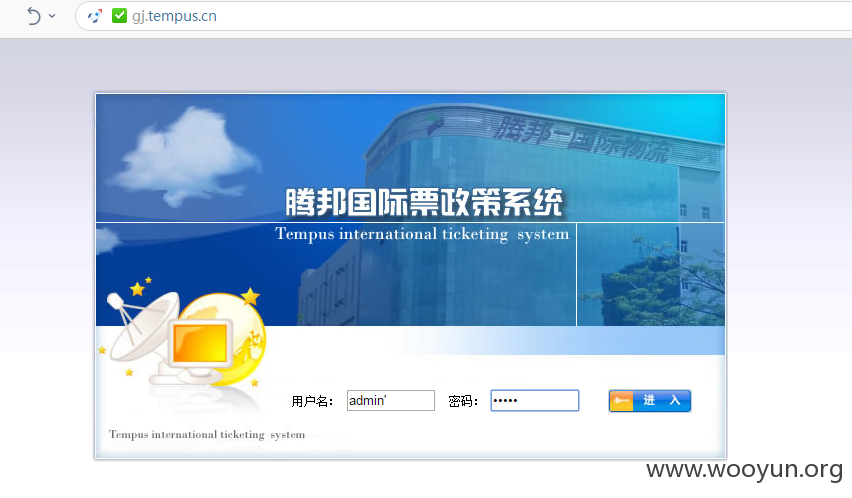This screenshot has width=852, height=498.
Task: Click the green secure-site checkmark icon
Action: pos(119,16)
